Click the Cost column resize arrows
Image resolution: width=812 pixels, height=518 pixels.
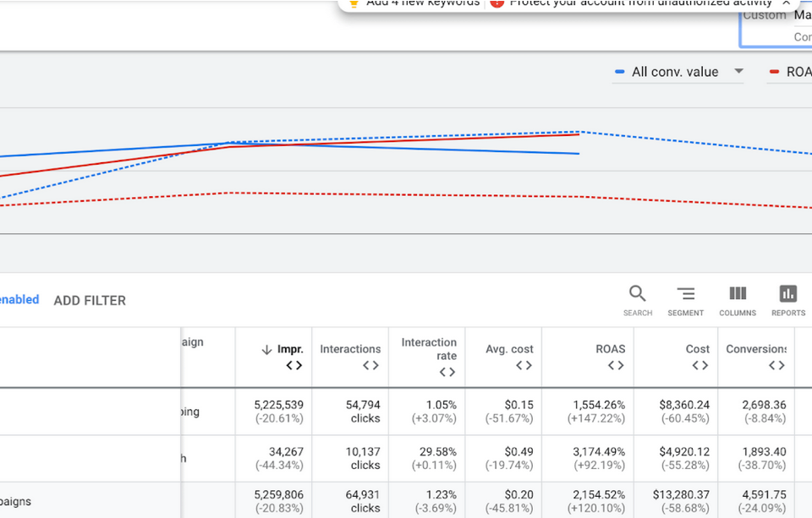(x=700, y=365)
